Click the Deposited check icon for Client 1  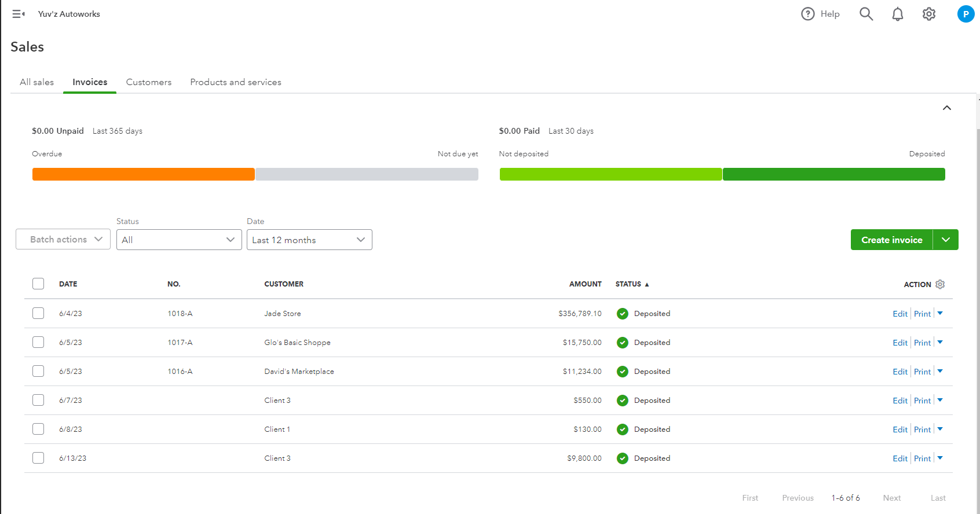click(623, 429)
